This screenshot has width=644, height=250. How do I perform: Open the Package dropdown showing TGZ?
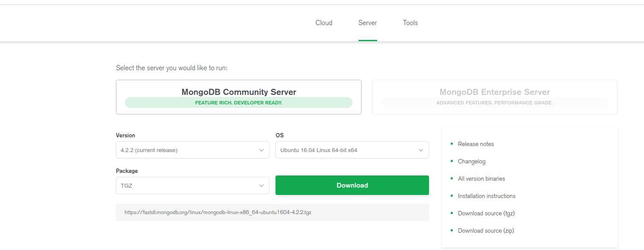point(192,185)
